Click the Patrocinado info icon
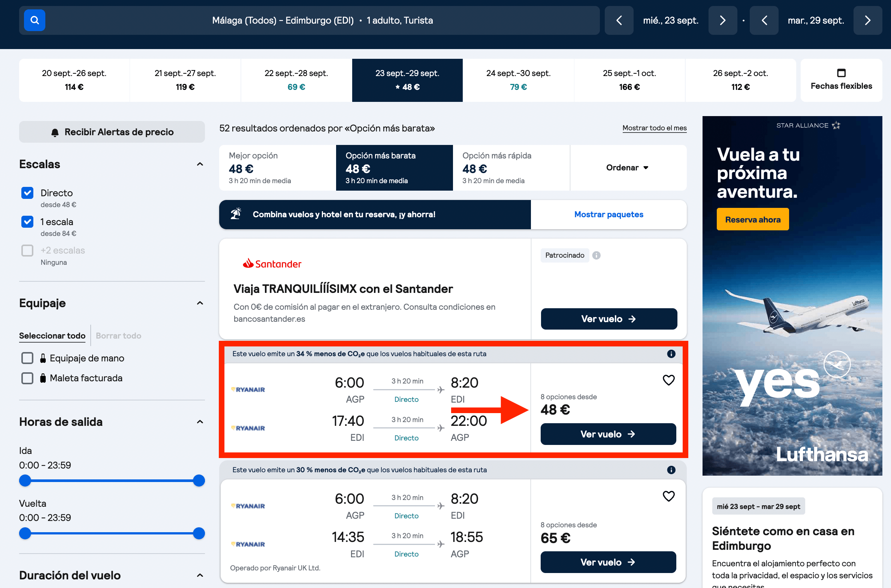 [596, 255]
